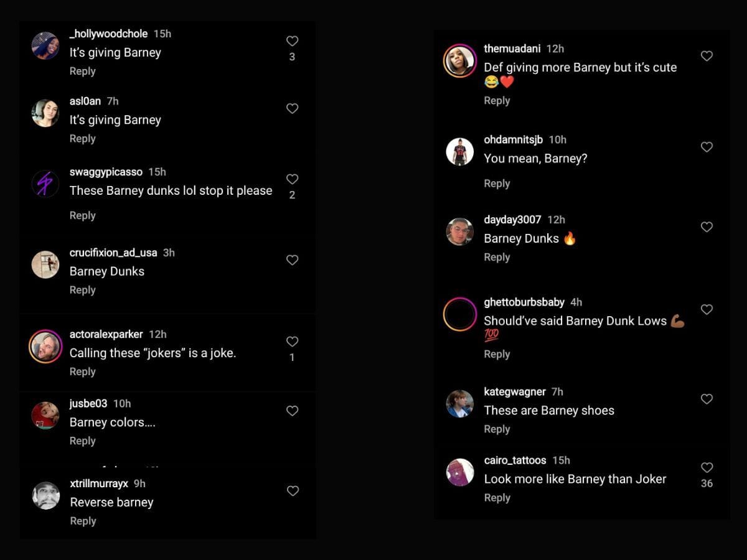View themuadani's story avatar
The width and height of the screenshot is (747, 560).
(460, 61)
